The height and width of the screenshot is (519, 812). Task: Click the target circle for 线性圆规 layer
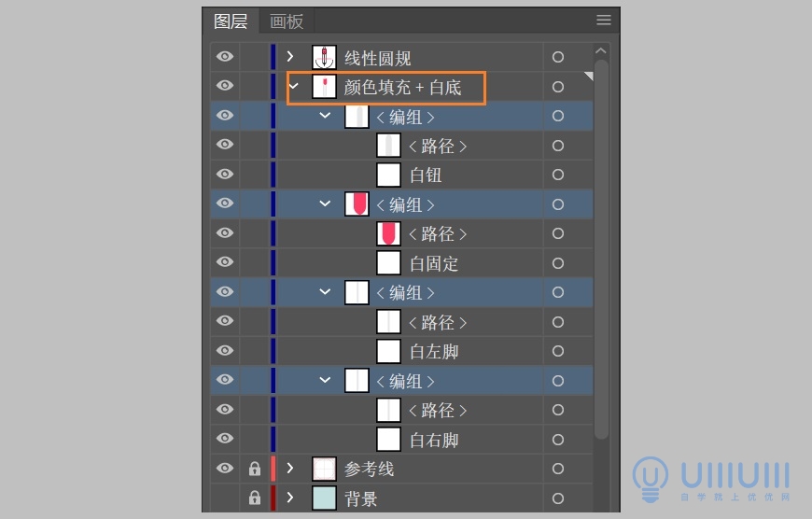point(558,57)
